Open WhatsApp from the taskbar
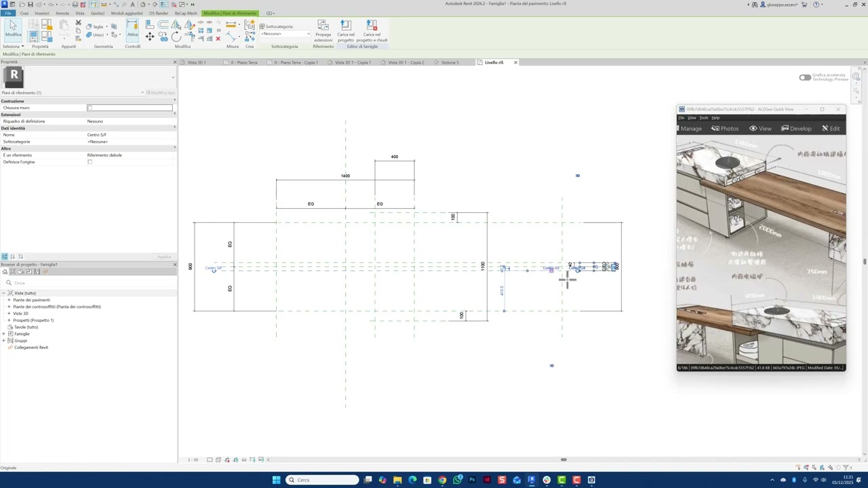Screen dimensions: 868x488 tap(458, 480)
